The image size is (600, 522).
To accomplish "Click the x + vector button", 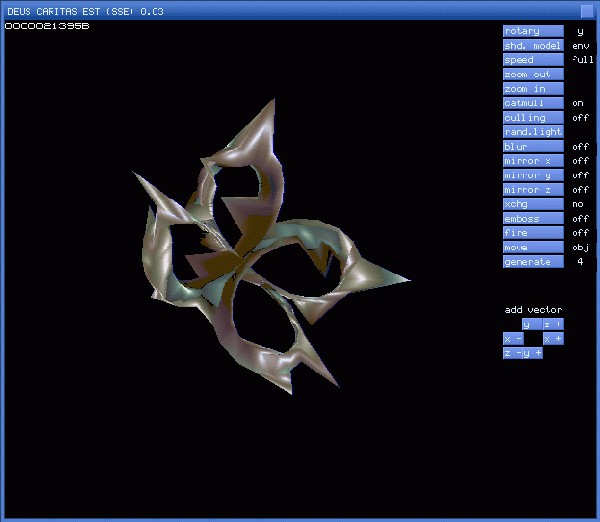I will click(553, 339).
